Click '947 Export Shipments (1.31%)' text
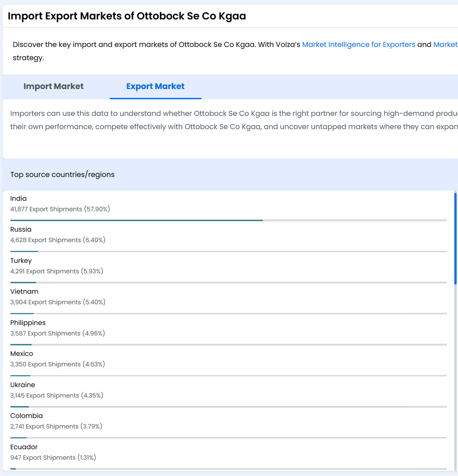Viewport: 458px width, 476px height. [53, 458]
